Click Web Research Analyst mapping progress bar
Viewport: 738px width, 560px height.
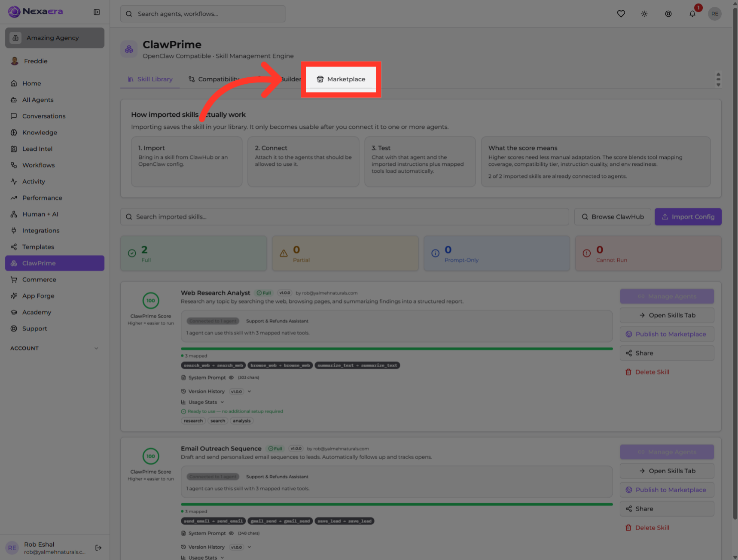(397, 349)
